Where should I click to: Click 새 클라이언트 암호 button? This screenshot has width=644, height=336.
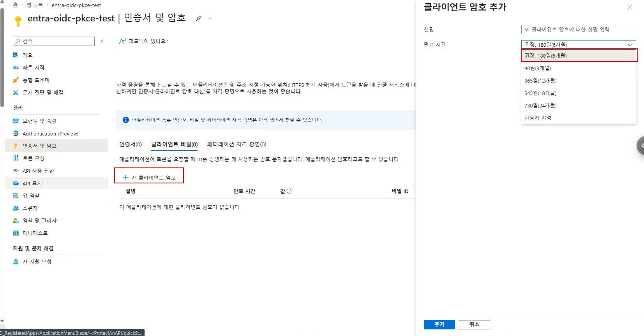click(x=149, y=178)
